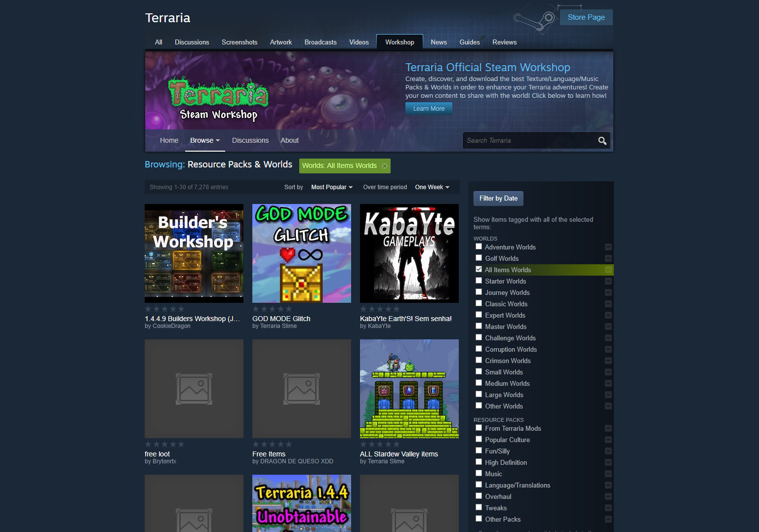Image resolution: width=759 pixels, height=532 pixels.
Task: Click minus icon beside Corruption Worlds
Action: point(608,349)
